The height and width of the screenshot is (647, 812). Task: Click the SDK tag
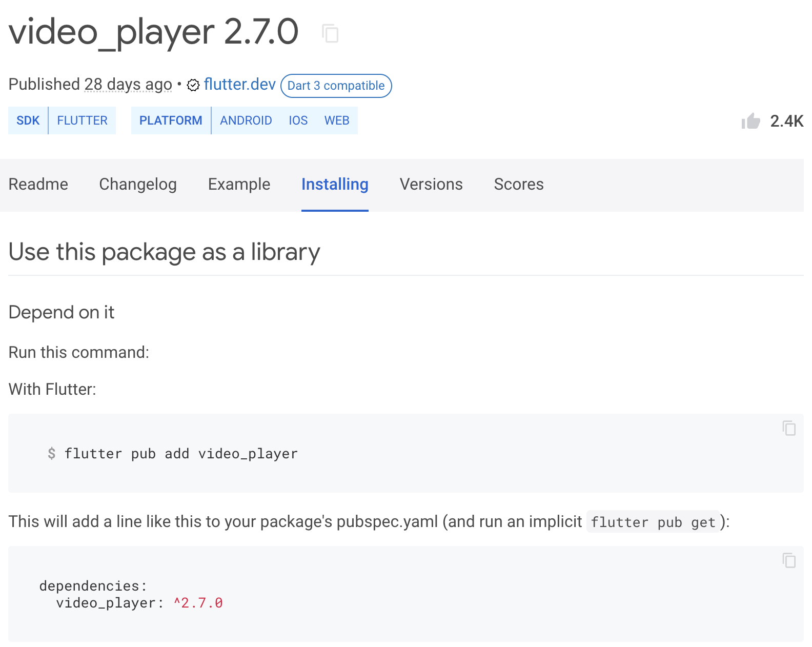[28, 120]
